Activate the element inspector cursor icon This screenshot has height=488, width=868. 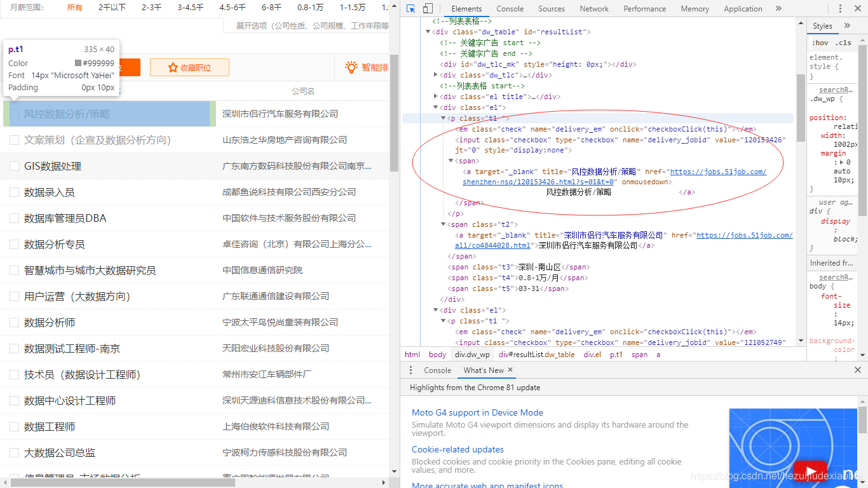[411, 9]
